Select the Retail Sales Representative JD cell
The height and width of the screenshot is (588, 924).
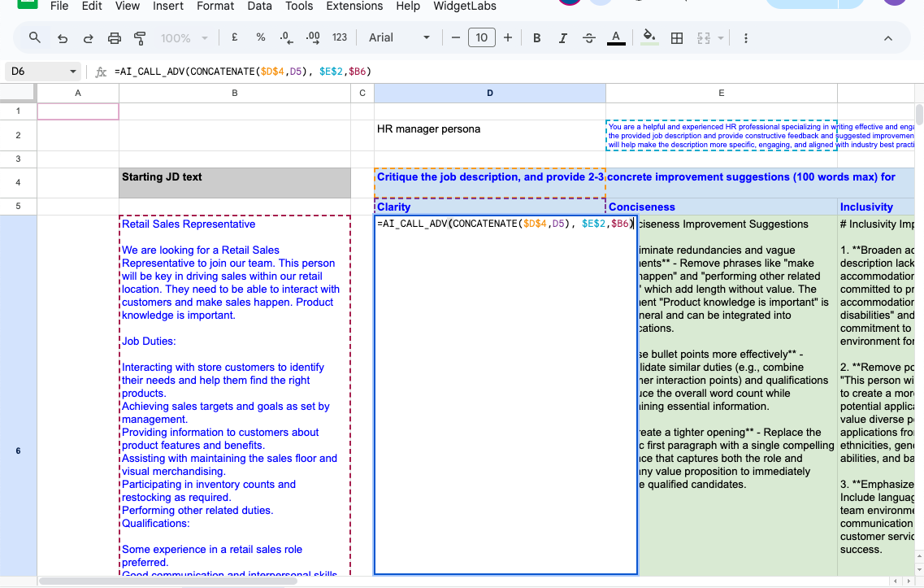coord(235,395)
